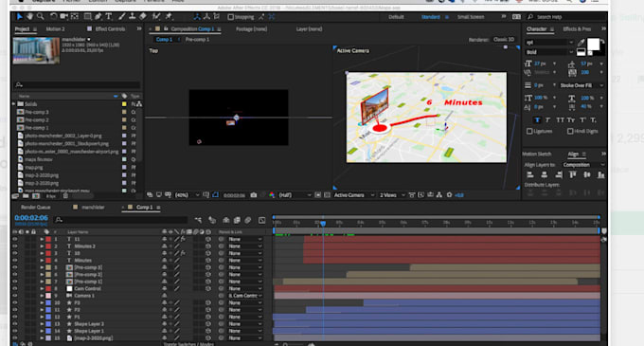Open the Stroke Over Fill dropdown

coord(581,85)
